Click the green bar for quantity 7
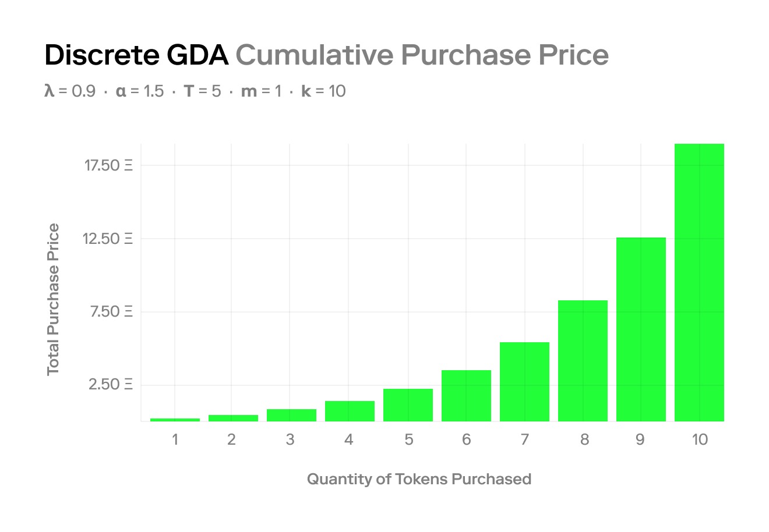This screenshot has width=769, height=532. pyautogui.click(x=524, y=382)
